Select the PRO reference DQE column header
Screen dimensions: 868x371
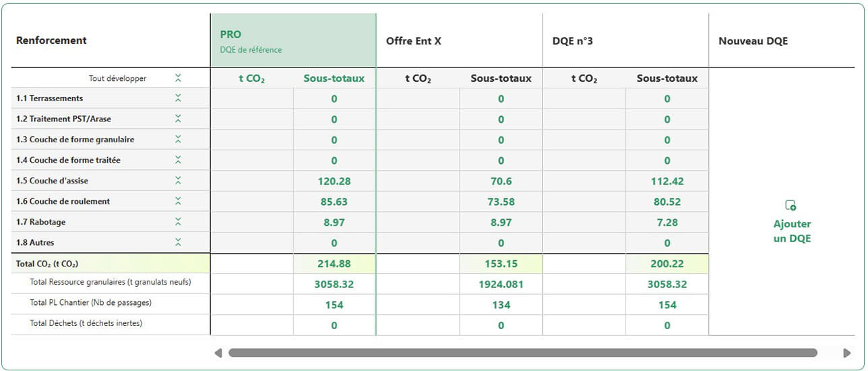[293, 40]
